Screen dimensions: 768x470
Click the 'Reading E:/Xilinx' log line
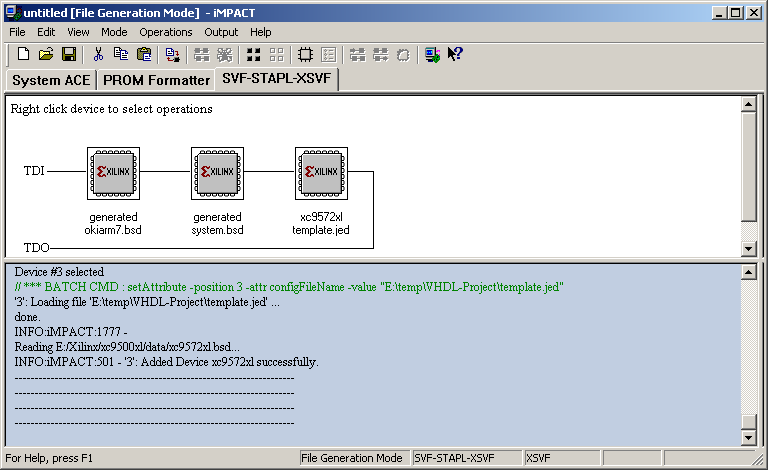pos(127,347)
